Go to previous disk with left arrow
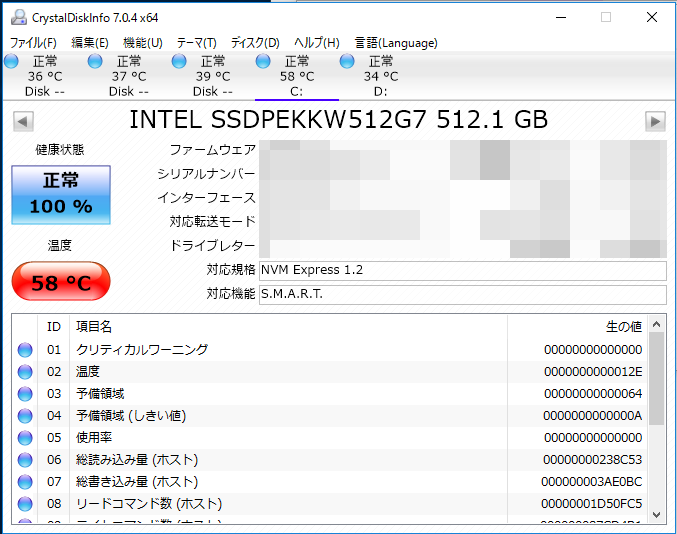Viewport: 677px width, 534px height. pyautogui.click(x=23, y=121)
